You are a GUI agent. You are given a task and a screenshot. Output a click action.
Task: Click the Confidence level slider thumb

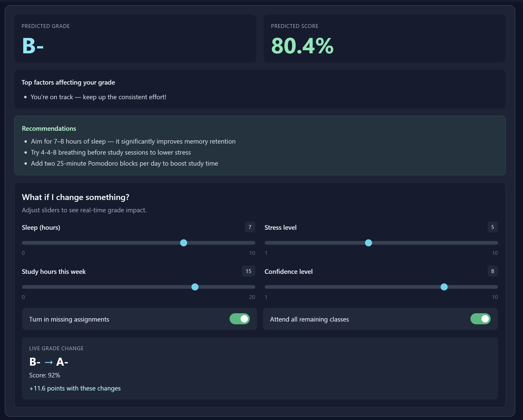444,287
